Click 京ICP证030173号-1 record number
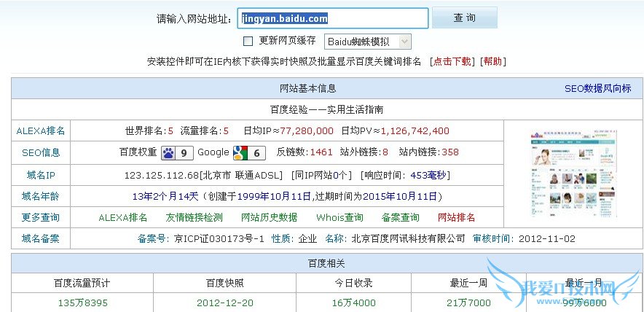Image resolution: width=644 pixels, height=312 pixels. pyautogui.click(x=219, y=239)
